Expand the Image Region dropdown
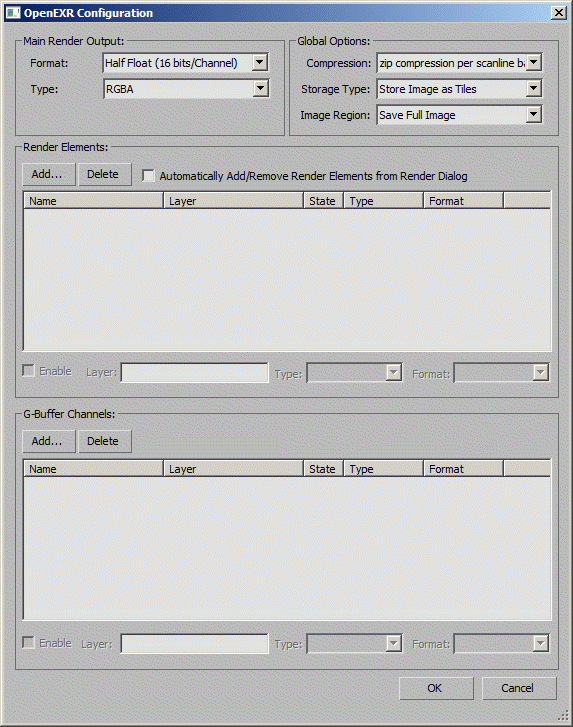573x727 pixels. point(459,115)
